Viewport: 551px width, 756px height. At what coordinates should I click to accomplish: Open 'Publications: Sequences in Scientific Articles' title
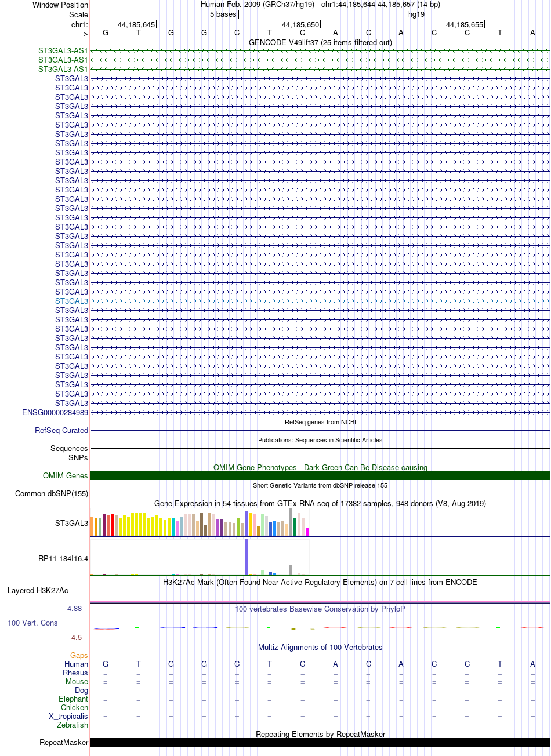click(320, 440)
